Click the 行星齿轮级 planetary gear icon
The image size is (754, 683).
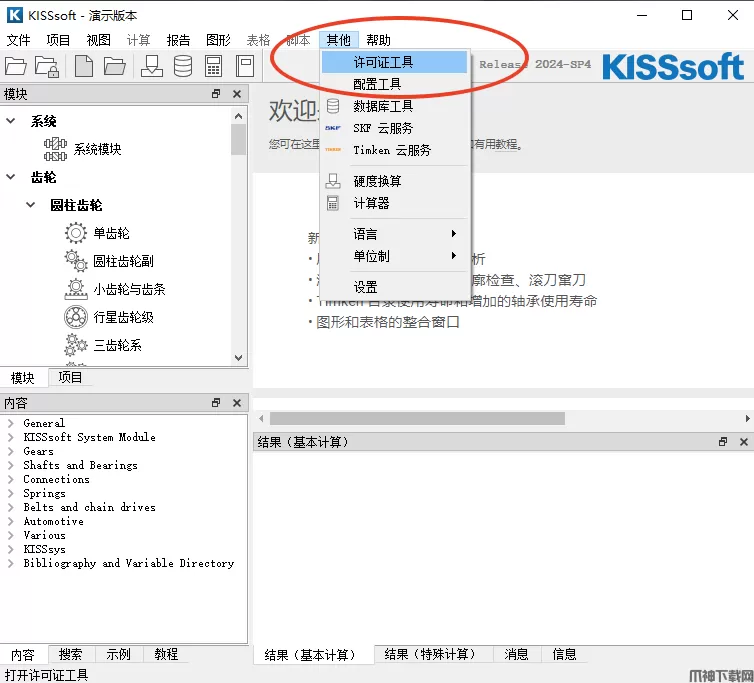[75, 317]
